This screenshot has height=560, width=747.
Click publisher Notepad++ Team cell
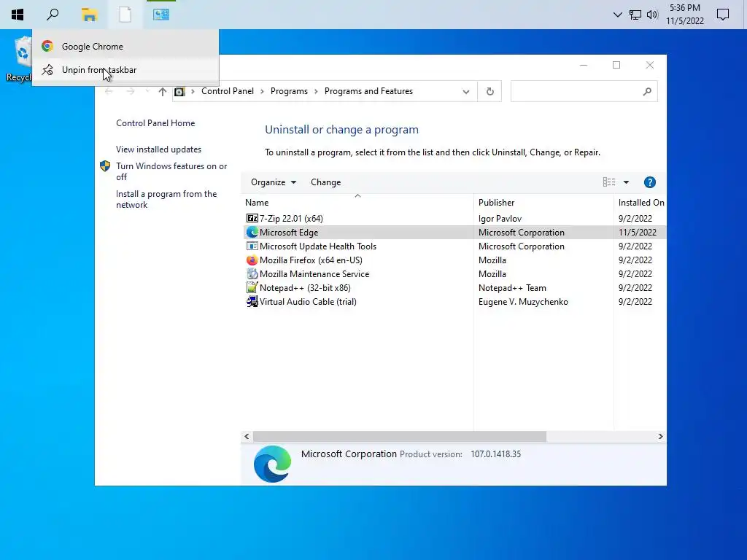click(x=512, y=287)
